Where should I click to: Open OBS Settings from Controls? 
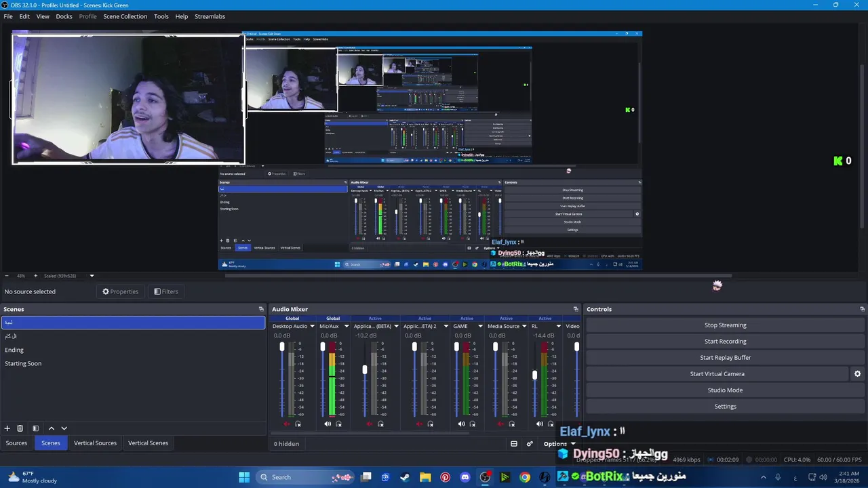[x=725, y=406]
